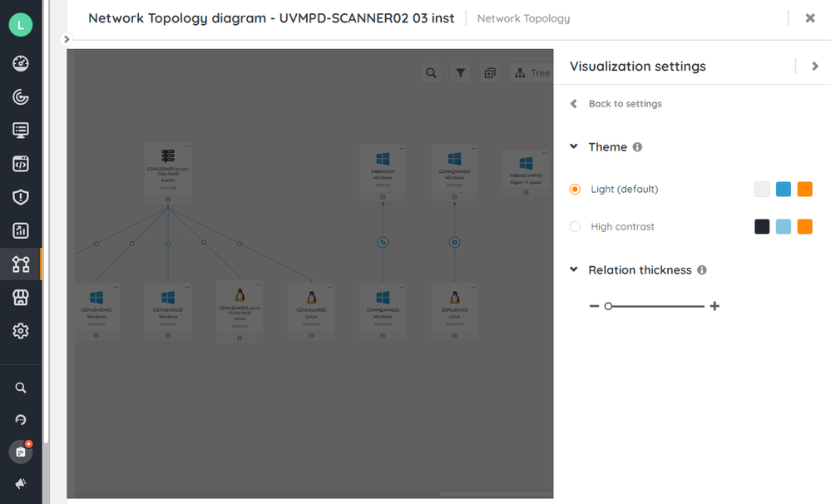The width and height of the screenshot is (831, 504).
Task: Click the info icon next to Theme
Action: click(x=637, y=146)
